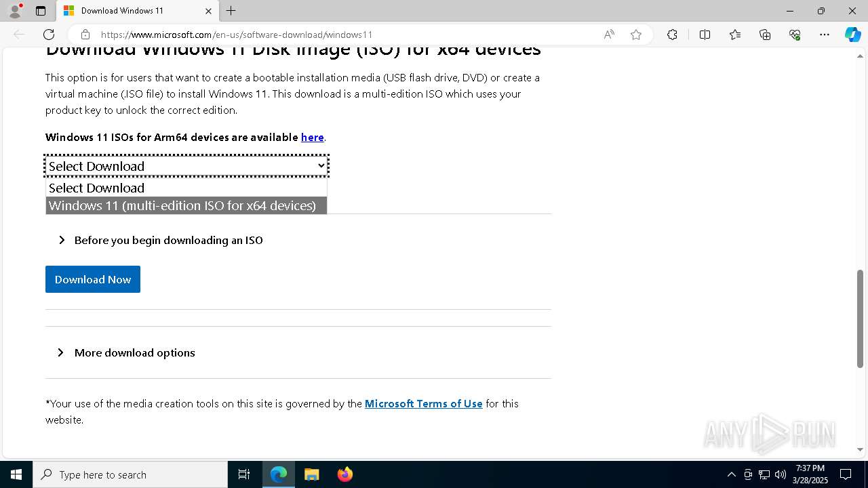
Task: Open the browser profile icon
Action: point(15,11)
